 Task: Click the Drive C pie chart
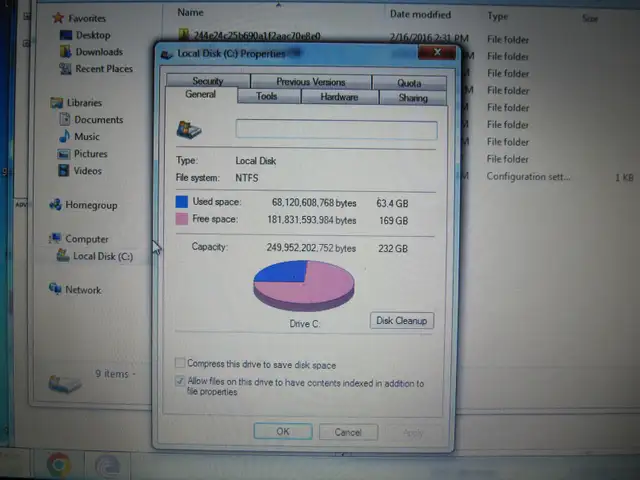[x=304, y=286]
